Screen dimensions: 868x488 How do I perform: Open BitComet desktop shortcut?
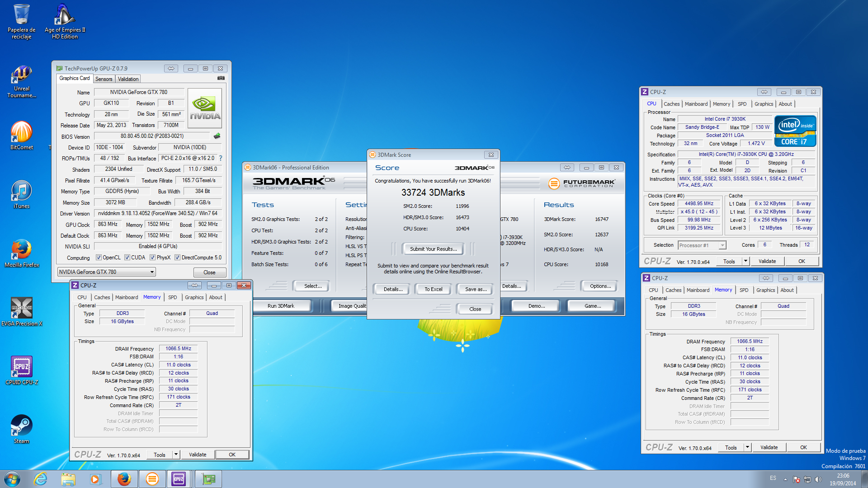[21, 136]
